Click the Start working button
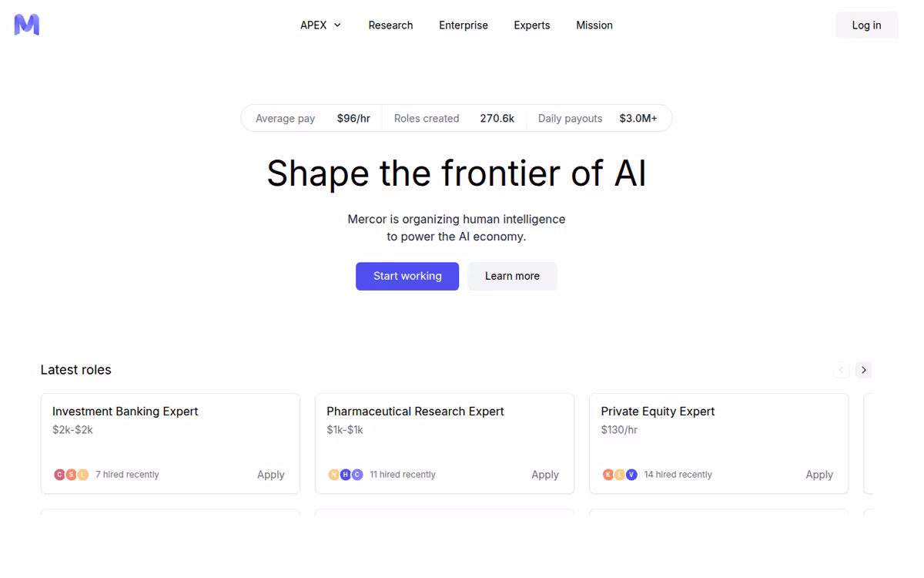The height and width of the screenshot is (578, 924). coord(407,276)
